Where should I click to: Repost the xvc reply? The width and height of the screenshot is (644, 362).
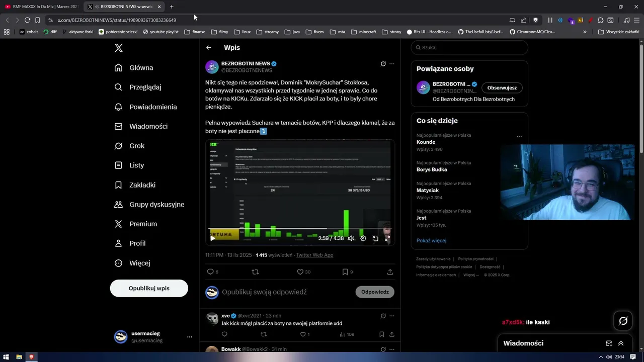[264, 334]
